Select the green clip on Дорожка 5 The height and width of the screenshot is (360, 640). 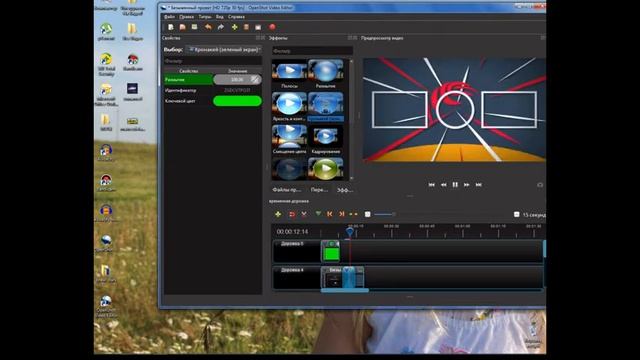pyautogui.click(x=331, y=251)
